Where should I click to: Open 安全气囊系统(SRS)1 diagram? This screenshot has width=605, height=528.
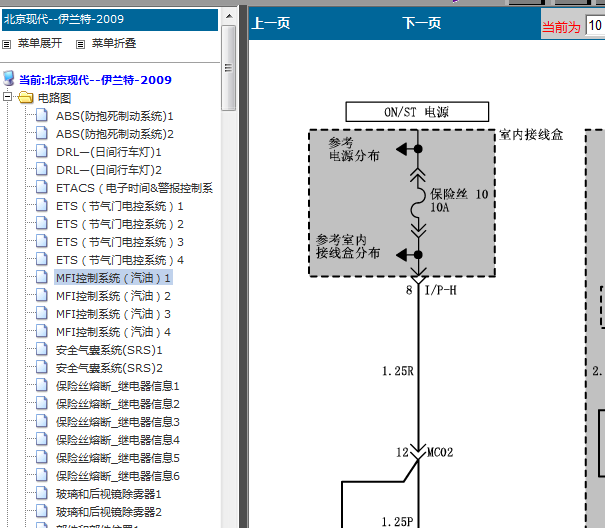[109, 350]
